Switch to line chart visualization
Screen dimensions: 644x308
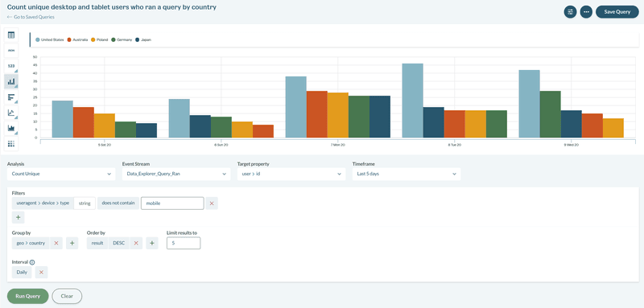(11, 113)
